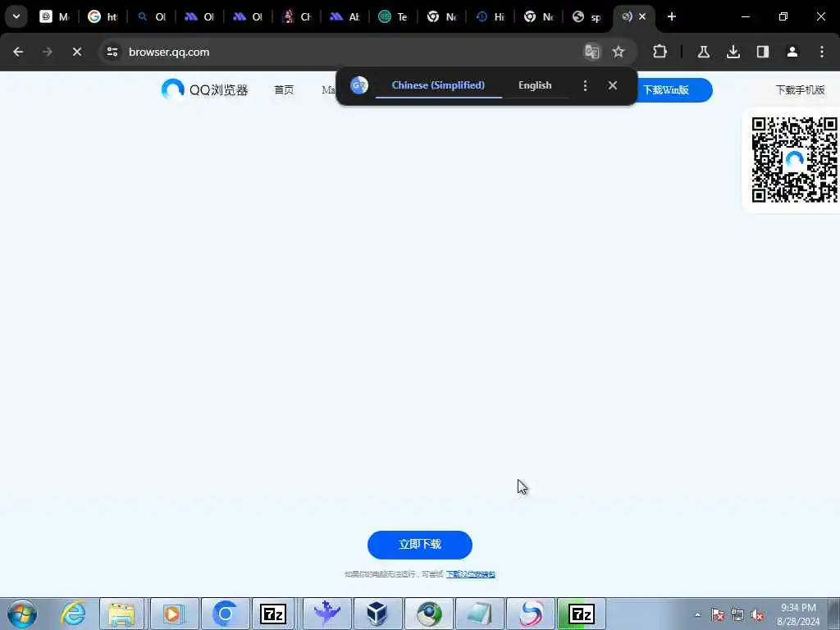Click the 立即下载 button
Screen dimensions: 840x630
pos(420,545)
